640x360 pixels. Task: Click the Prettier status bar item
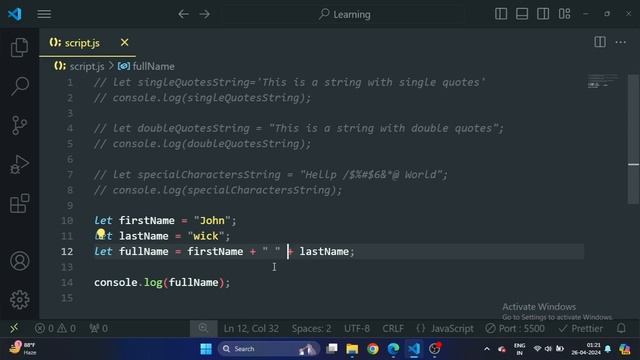pyautogui.click(x=580, y=328)
